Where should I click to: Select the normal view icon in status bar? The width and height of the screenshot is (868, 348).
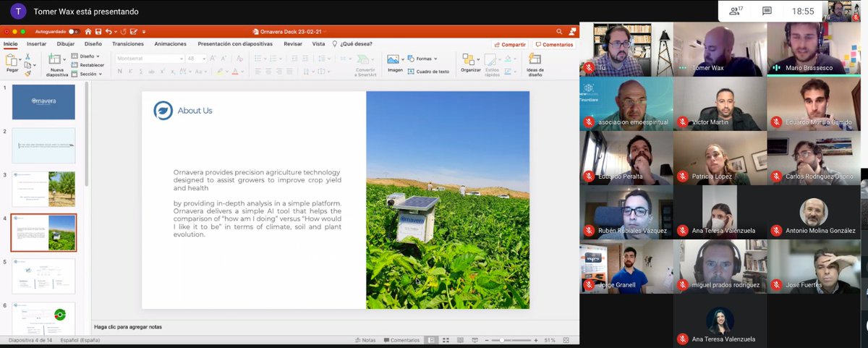431,340
